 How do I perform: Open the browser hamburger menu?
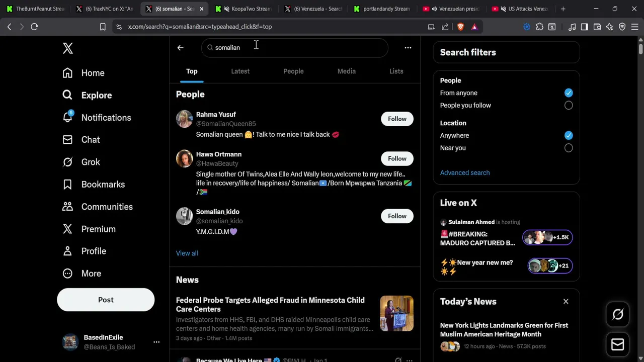click(635, 27)
